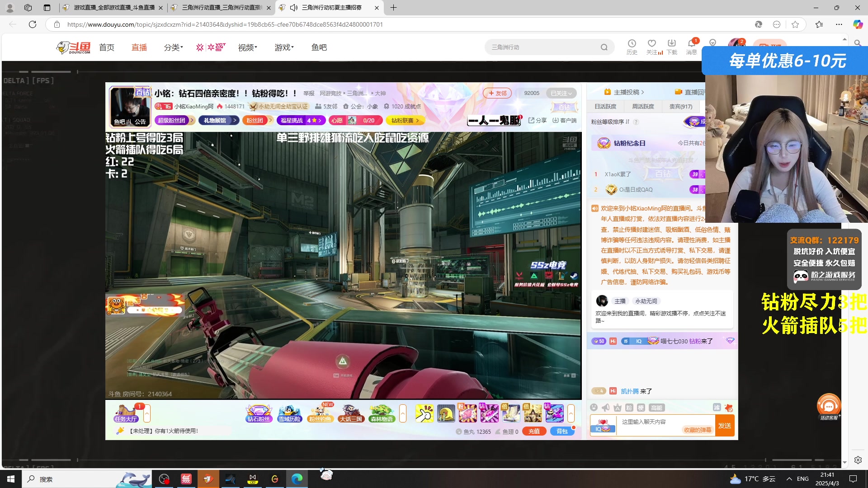Click the 分享 share icon
The image size is (868, 488).
pos(538,120)
